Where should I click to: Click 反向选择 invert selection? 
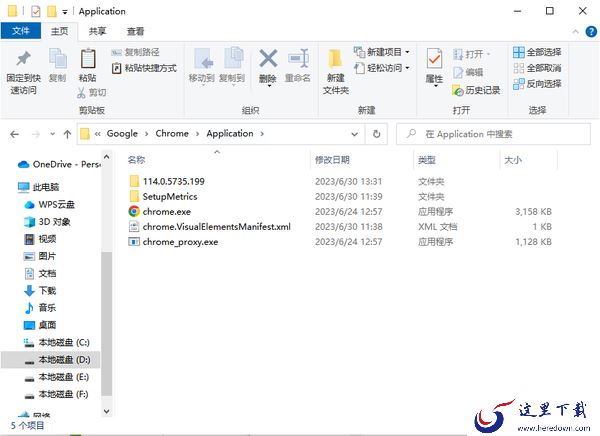click(537, 84)
